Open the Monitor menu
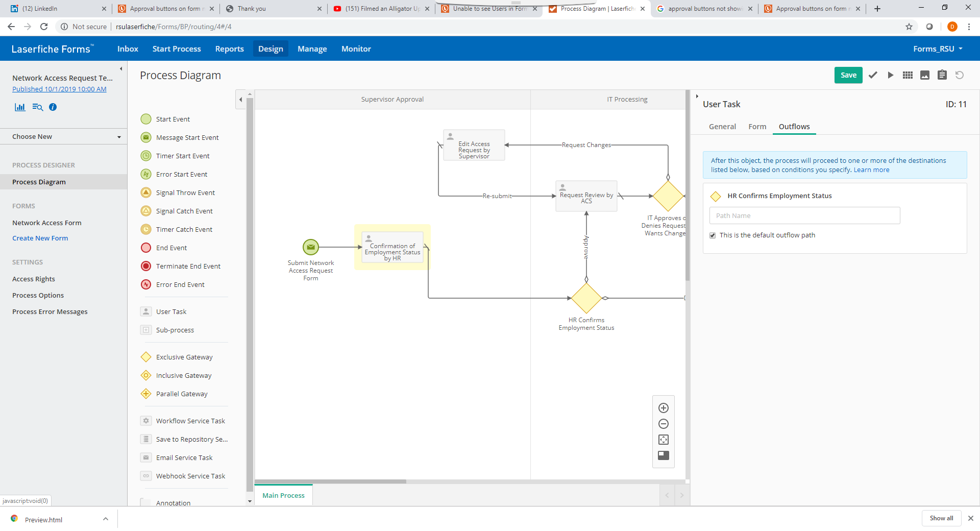 coord(356,49)
